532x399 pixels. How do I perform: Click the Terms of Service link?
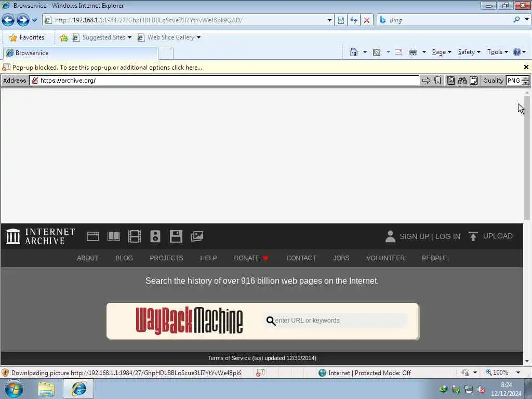(262, 358)
